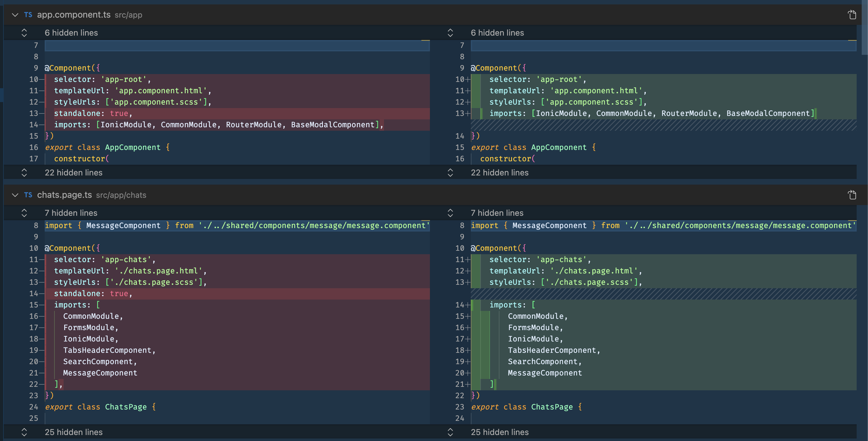
Task: Expand 22 hidden lines in left pane
Action: pos(24,173)
